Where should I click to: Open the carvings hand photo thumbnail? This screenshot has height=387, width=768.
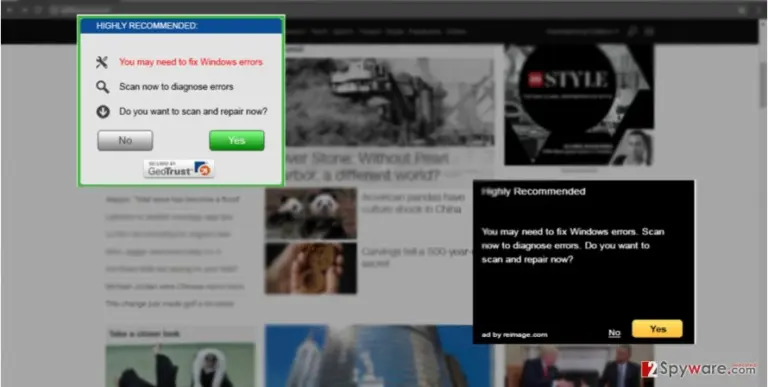311,268
